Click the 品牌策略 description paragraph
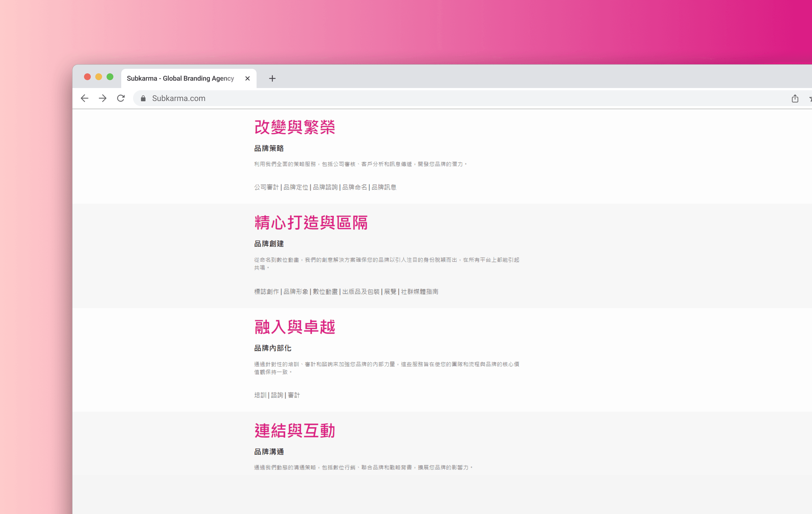 [361, 164]
